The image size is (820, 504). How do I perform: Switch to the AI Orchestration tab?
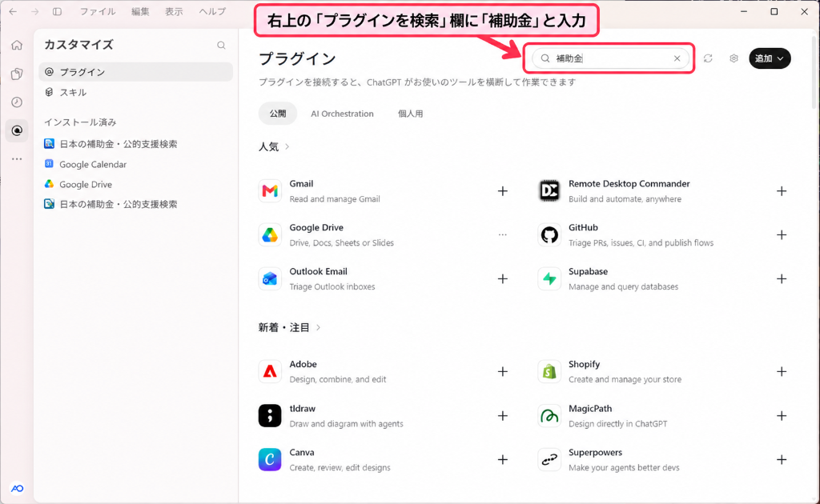click(x=342, y=114)
